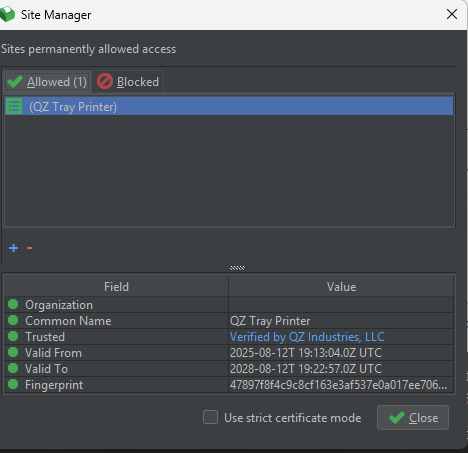The image size is (468, 453).
Task: Switch to the Blocked tab
Action: click(128, 82)
